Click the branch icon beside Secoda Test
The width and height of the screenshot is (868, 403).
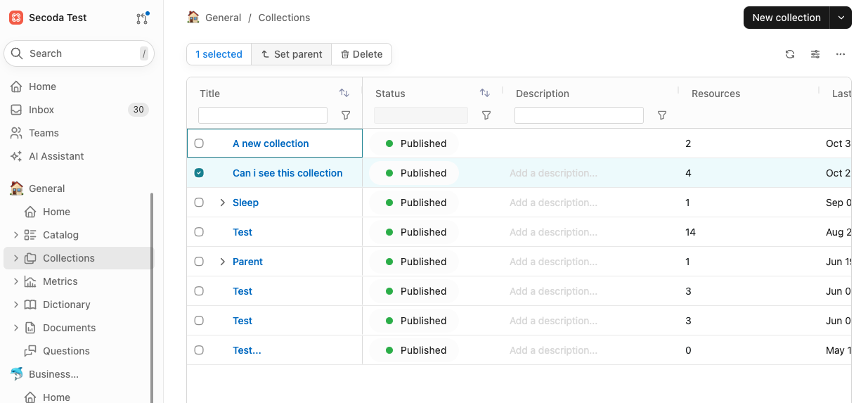pyautogui.click(x=142, y=18)
